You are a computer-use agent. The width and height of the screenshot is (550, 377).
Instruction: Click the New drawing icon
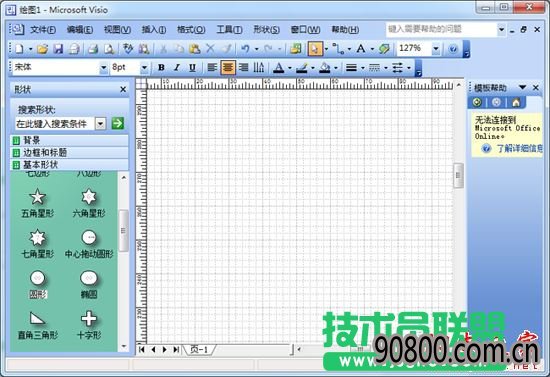tap(20, 49)
